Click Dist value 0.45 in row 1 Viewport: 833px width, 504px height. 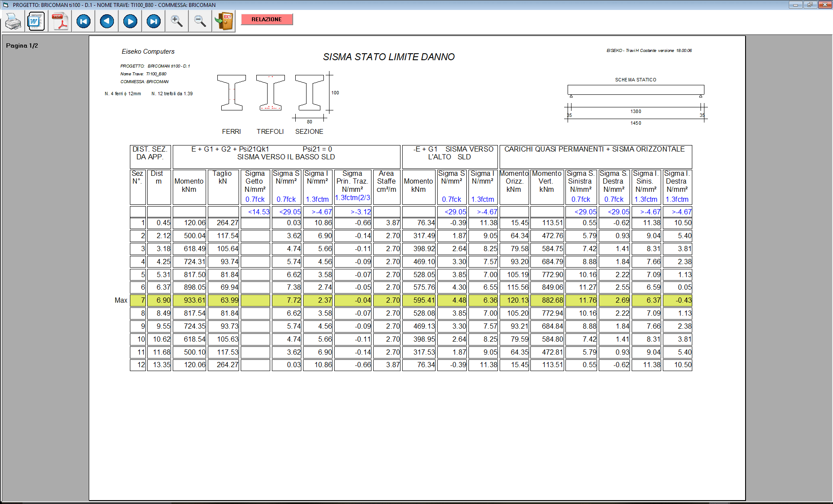point(159,223)
